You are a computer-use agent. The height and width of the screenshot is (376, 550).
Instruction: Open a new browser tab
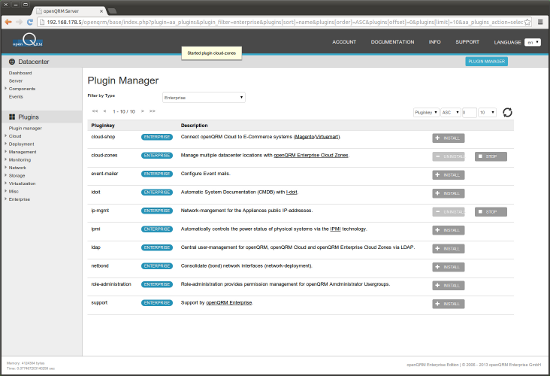tap(112, 11)
